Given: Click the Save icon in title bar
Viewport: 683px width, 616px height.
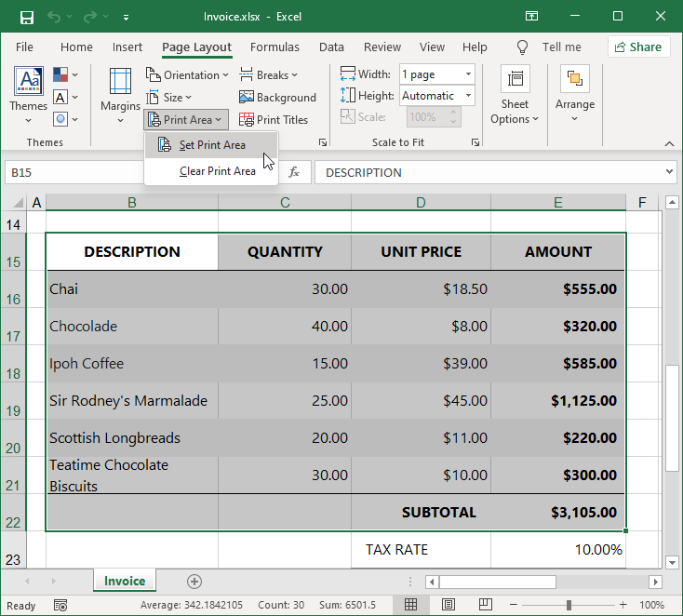Looking at the screenshot, I should (26, 17).
